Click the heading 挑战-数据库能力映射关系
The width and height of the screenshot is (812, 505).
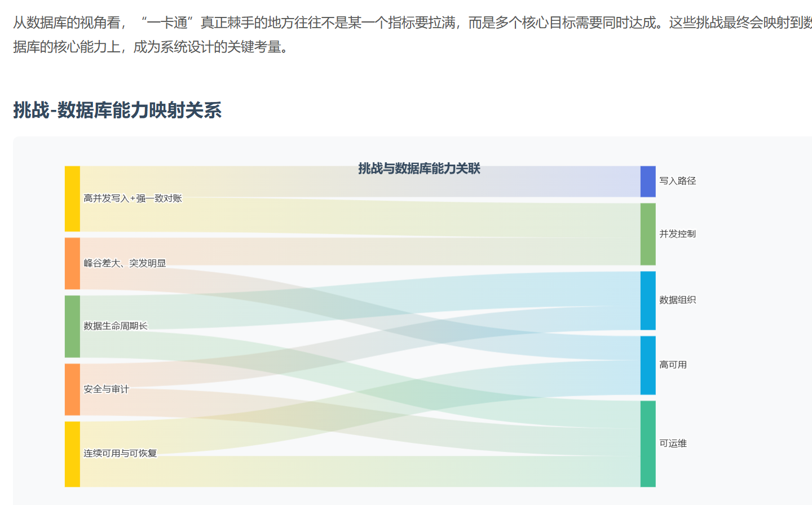click(x=117, y=110)
